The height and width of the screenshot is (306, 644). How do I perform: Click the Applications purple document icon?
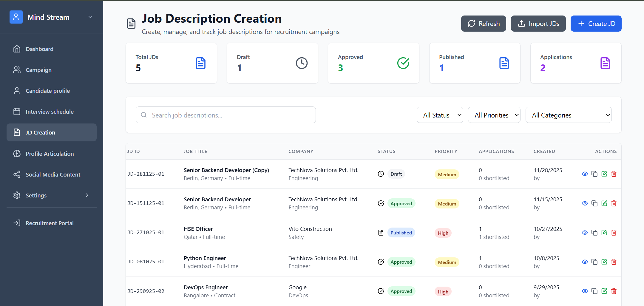[x=605, y=63]
